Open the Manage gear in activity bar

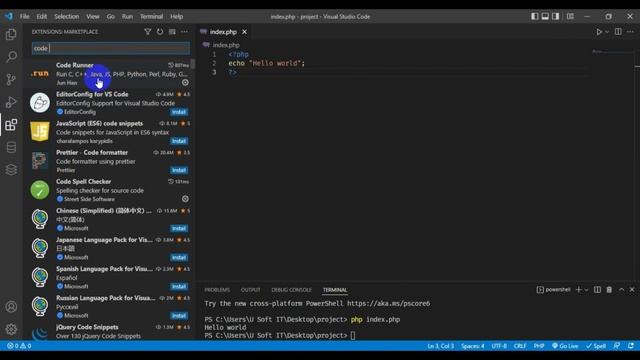(x=11, y=329)
